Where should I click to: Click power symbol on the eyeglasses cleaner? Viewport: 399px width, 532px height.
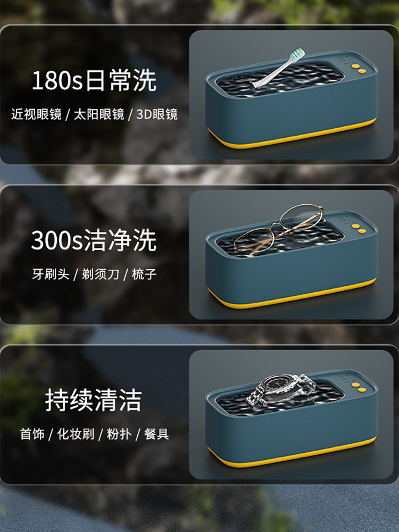coord(341,218)
